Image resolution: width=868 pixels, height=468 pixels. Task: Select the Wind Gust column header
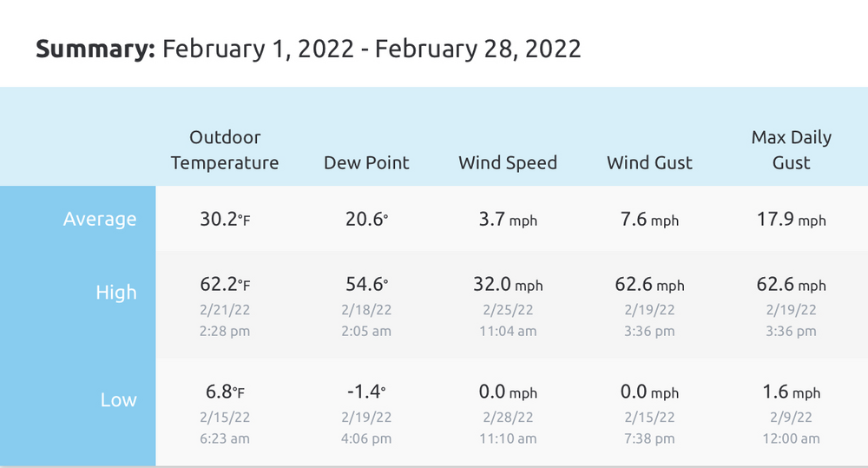coord(649,163)
